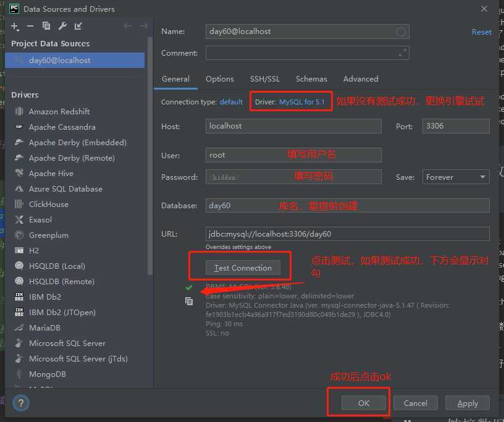Click the Apply button

click(x=468, y=403)
